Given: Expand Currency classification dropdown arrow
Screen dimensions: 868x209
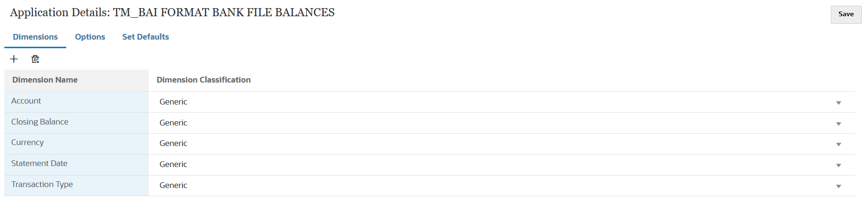Looking at the screenshot, I should pyautogui.click(x=838, y=144).
